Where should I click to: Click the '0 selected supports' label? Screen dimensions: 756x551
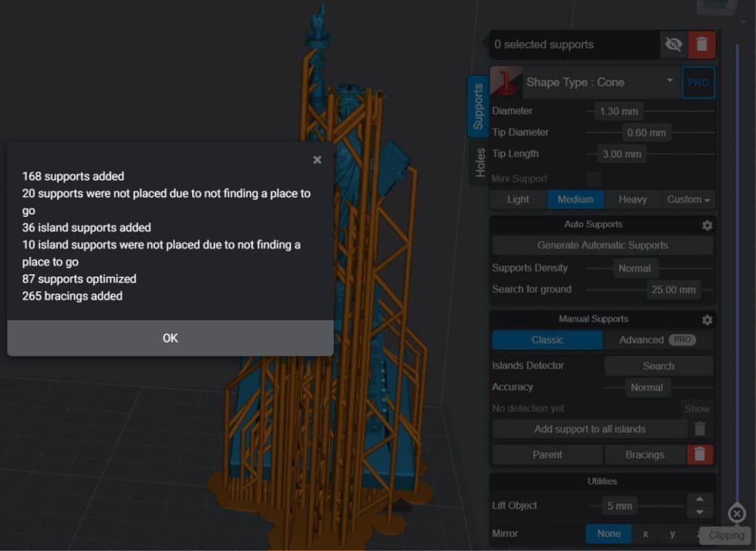[544, 44]
